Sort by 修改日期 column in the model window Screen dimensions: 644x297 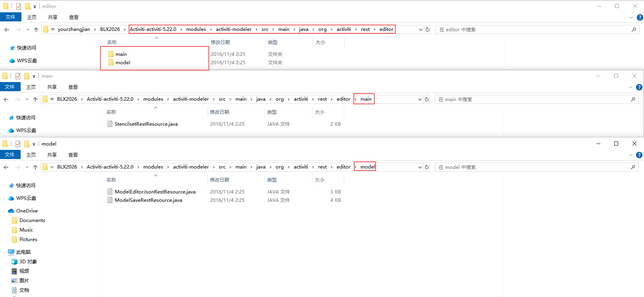point(220,180)
